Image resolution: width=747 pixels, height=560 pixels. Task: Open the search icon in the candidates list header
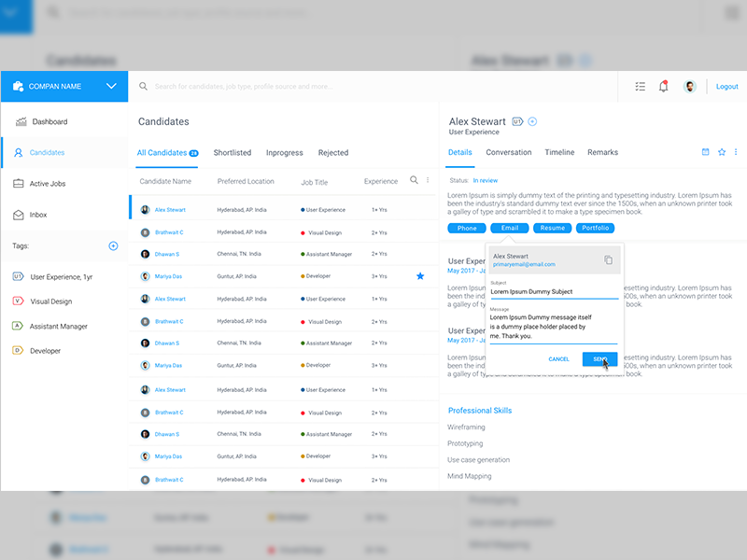coord(415,180)
